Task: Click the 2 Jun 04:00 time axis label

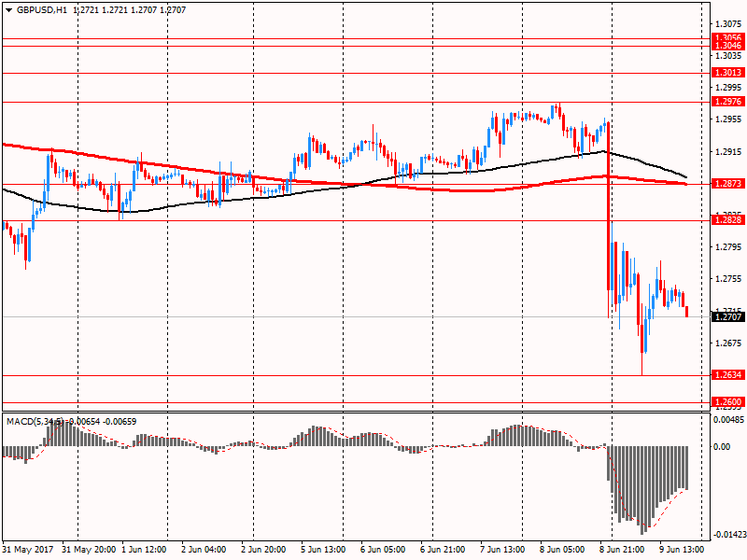Action: pyautogui.click(x=204, y=550)
